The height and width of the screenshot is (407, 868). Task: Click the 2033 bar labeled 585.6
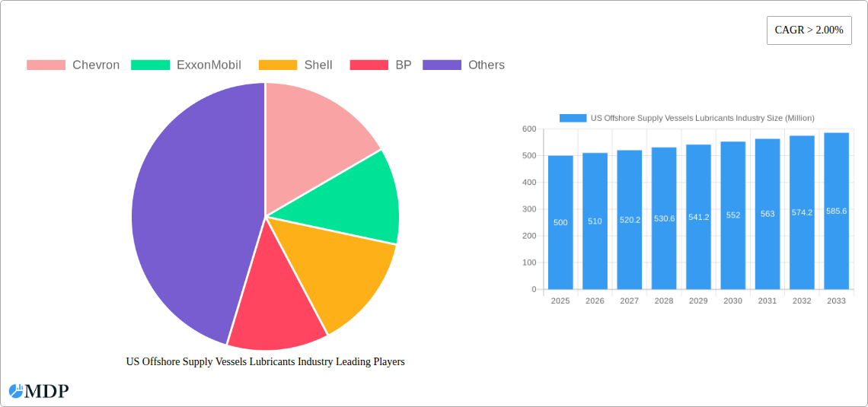tap(836, 211)
